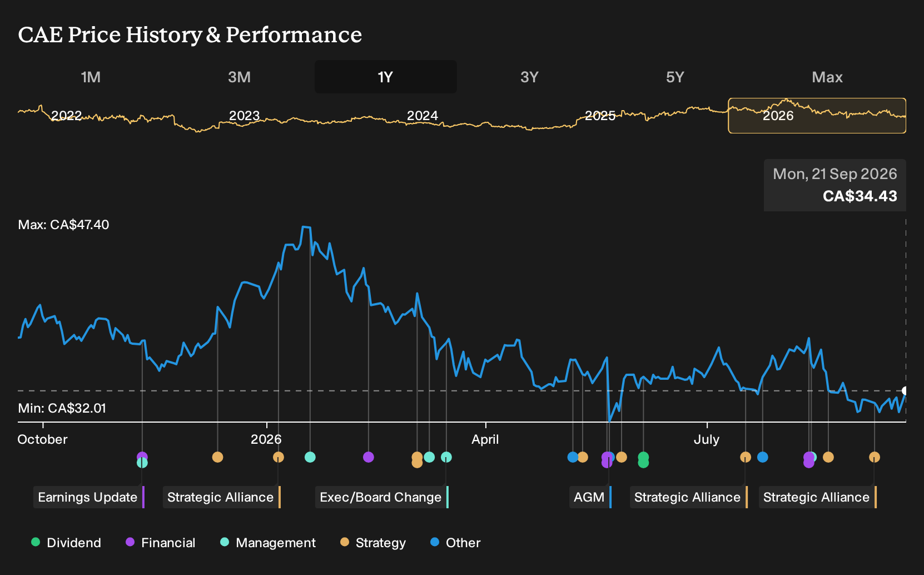Click the rightmost orange strategy marker

pyautogui.click(x=875, y=457)
